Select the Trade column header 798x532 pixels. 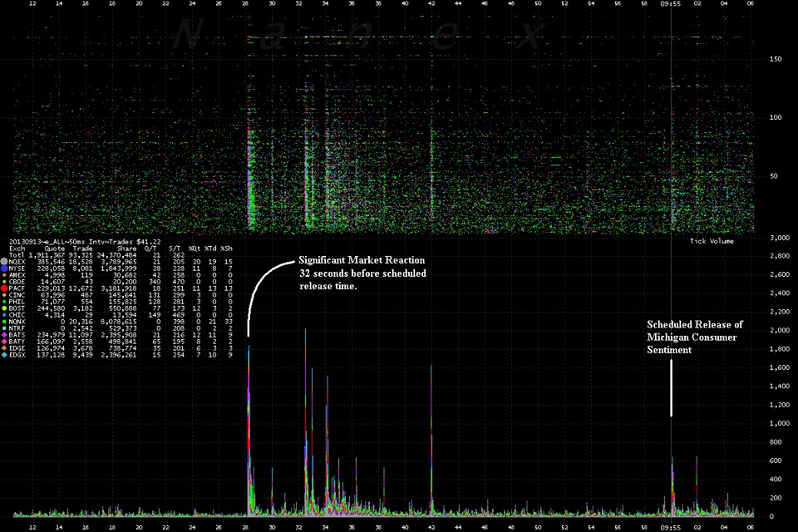pos(84,248)
